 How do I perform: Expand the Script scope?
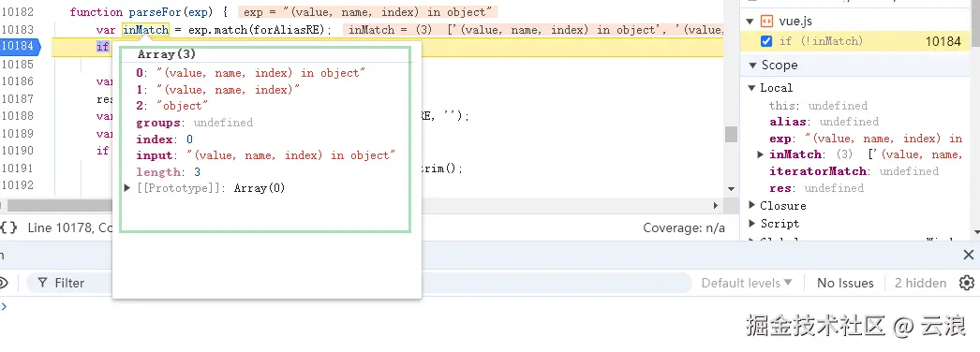click(x=752, y=223)
